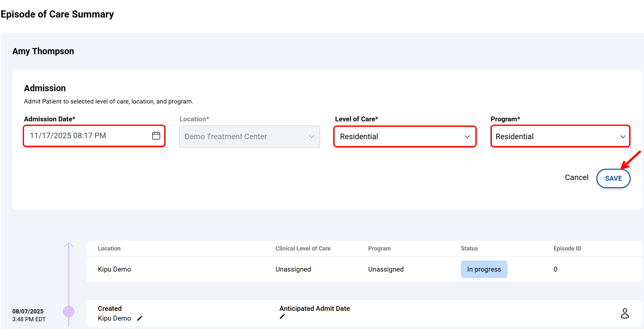Select the purple timeline marker for 08/07/2025
Image resolution: width=644 pixels, height=329 pixels.
pos(69,311)
